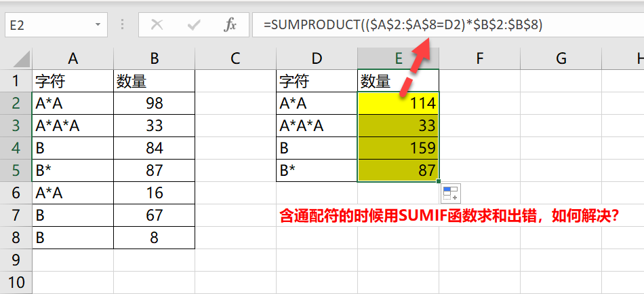Click the formula bar options dots handle
Viewport: 644px width, 294px height.
tap(122, 25)
